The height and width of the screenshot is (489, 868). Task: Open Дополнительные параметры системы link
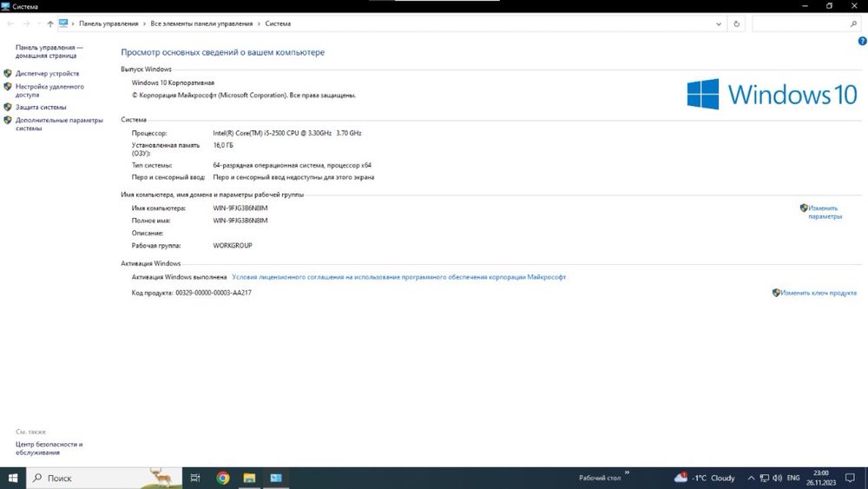[59, 124]
